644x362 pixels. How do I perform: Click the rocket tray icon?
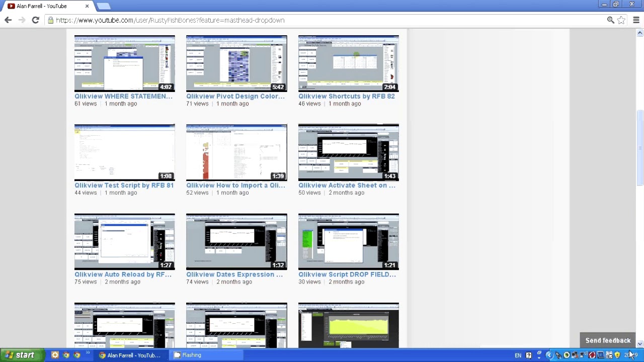coord(558,355)
